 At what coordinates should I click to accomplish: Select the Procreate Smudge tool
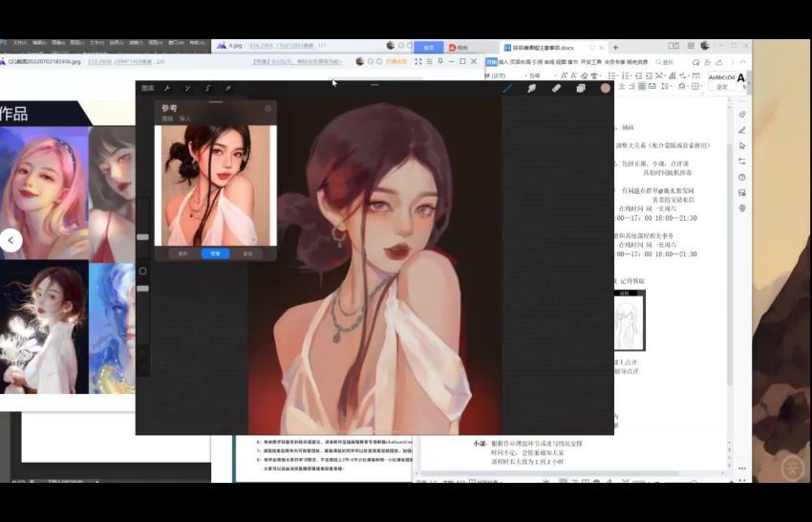click(x=531, y=88)
